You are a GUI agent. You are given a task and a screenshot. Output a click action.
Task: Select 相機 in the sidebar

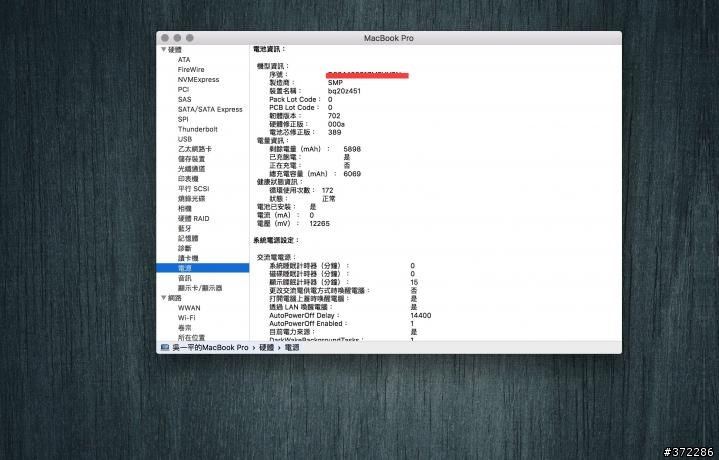185,209
